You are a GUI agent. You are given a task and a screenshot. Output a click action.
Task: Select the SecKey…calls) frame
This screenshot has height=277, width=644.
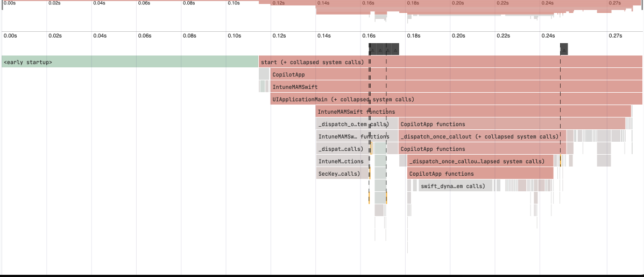(343, 174)
